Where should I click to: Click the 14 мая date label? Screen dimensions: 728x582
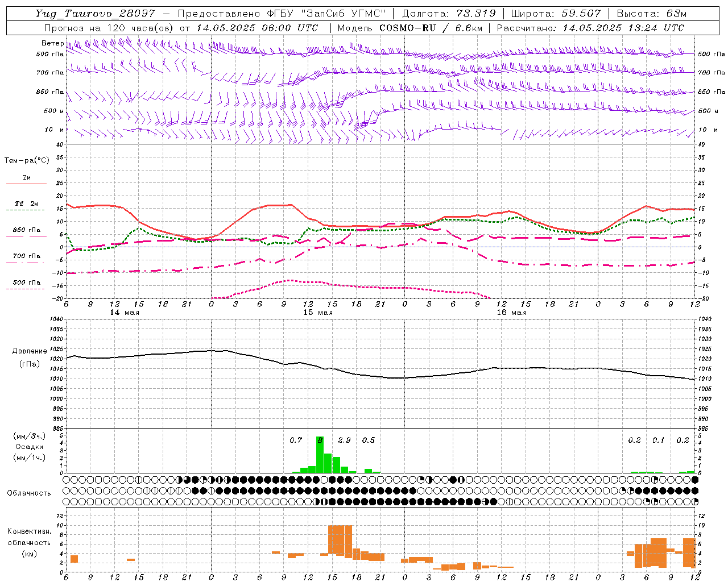pyautogui.click(x=125, y=313)
